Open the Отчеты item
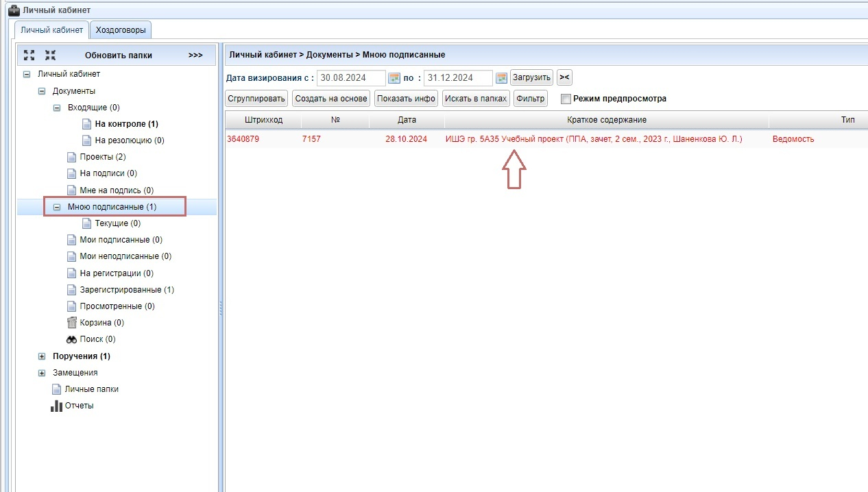Viewport: 868px width, 492px height. (x=80, y=406)
